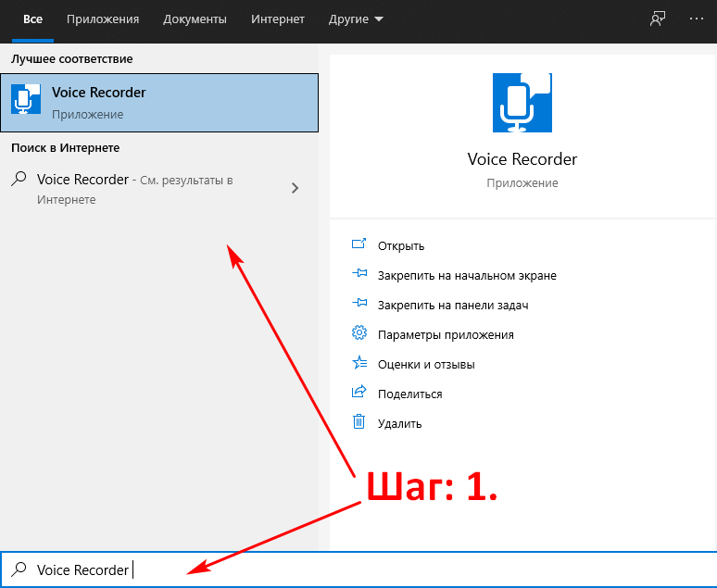Click Voice Recorder title in details pane

tap(522, 159)
